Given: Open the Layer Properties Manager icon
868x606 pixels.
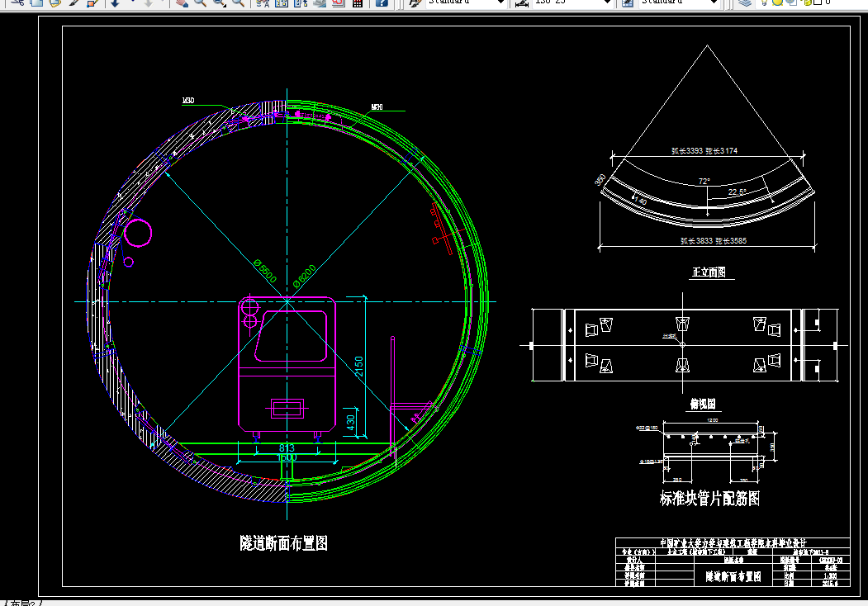Looking at the screenshot, I should (745, 2).
